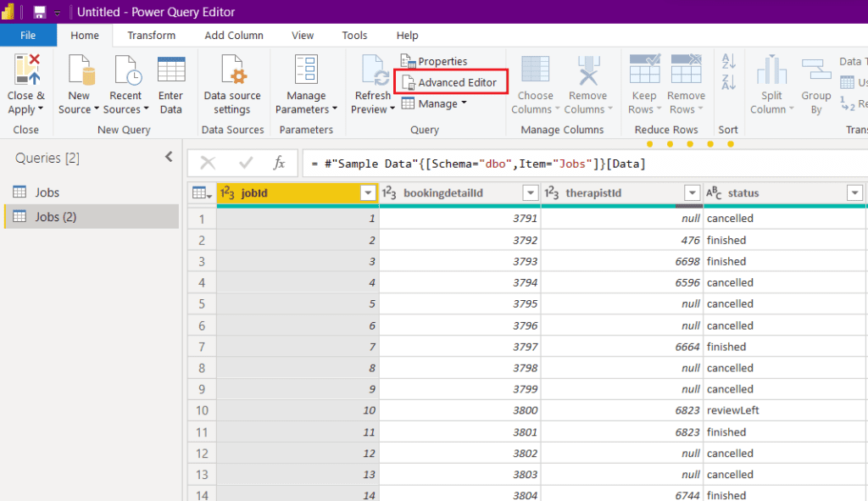Collapse the Queries pane with chevron
The height and width of the screenshot is (501, 868).
(169, 157)
